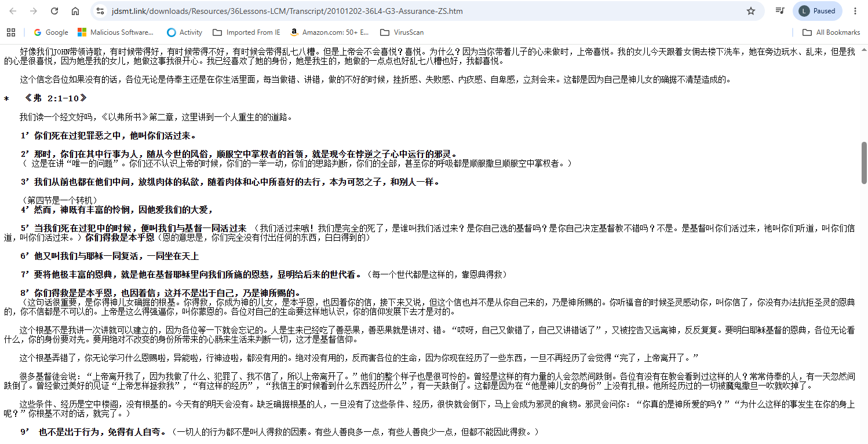
Task: Open the Imported From IE folder
Action: click(x=246, y=32)
